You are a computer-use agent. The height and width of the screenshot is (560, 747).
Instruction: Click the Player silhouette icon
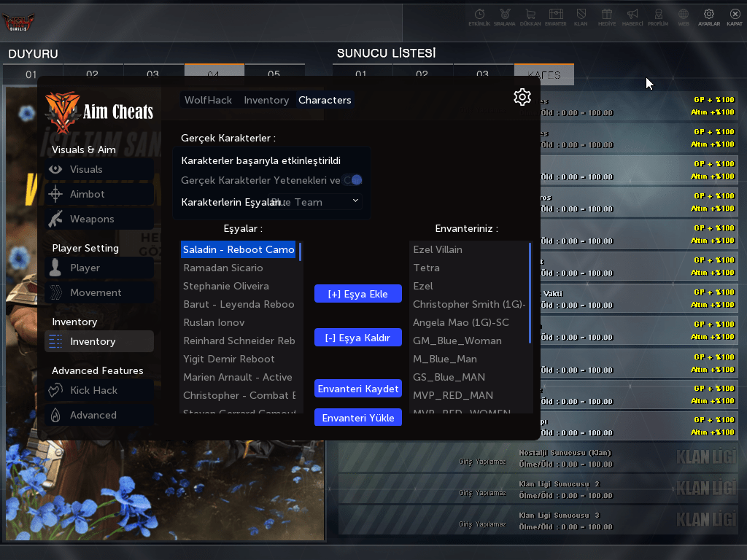[55, 268]
